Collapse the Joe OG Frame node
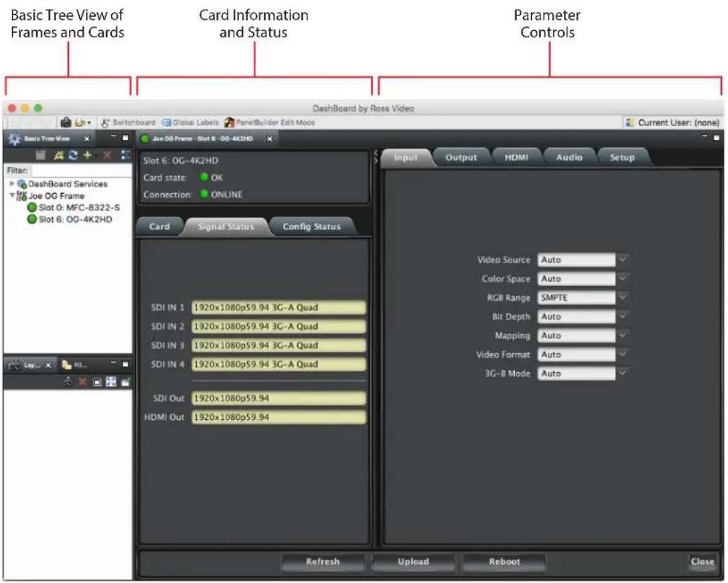Viewport: 728px width, 583px height. pos(12,195)
